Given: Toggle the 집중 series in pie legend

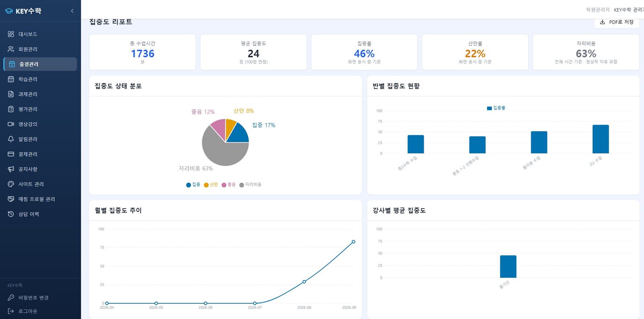Looking at the screenshot, I should coord(193,184).
